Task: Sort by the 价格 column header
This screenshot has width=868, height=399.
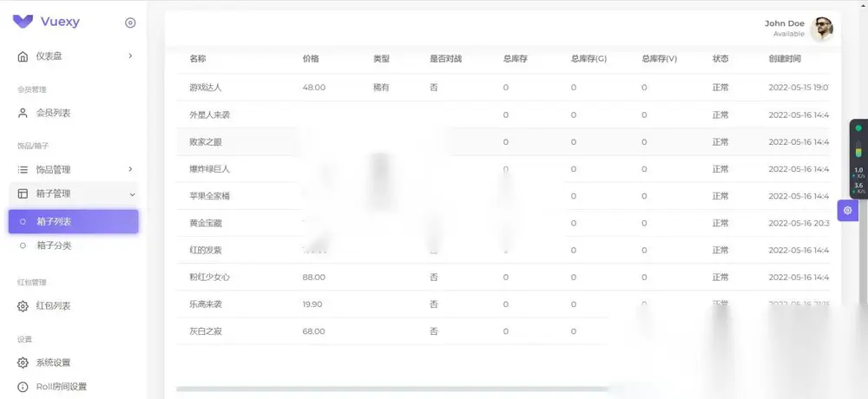Action: point(311,59)
